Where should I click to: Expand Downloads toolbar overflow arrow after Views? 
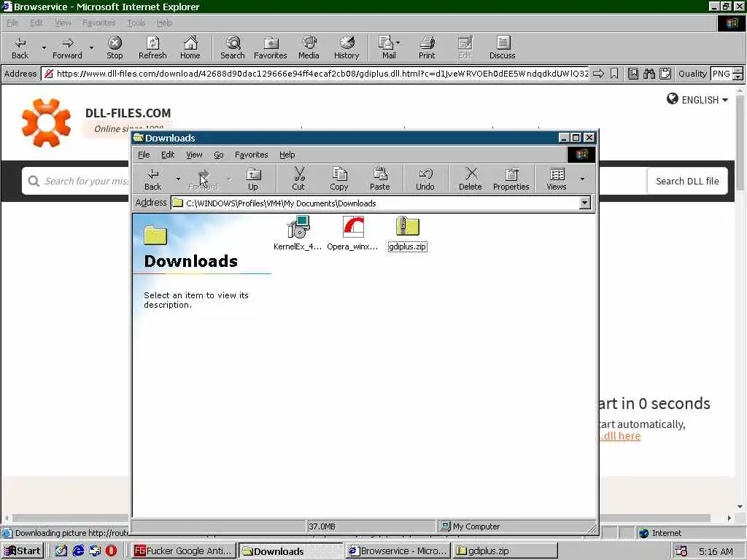click(x=582, y=179)
